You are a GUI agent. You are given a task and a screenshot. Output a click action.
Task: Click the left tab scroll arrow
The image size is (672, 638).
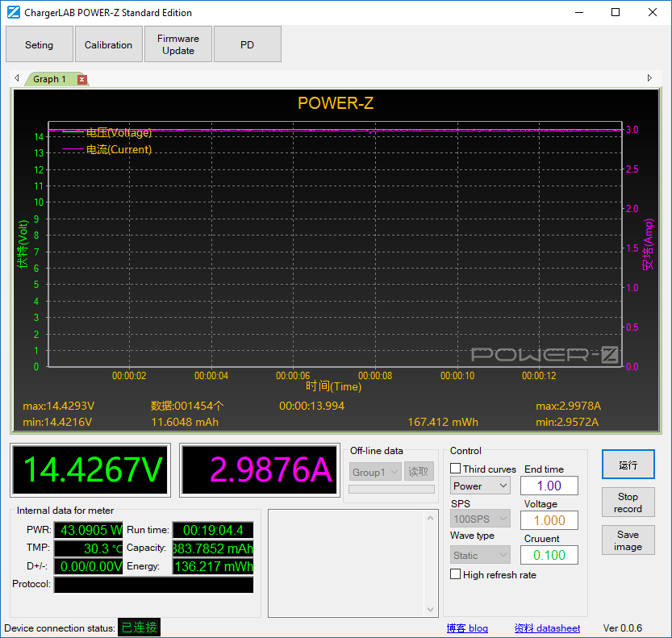point(16,78)
